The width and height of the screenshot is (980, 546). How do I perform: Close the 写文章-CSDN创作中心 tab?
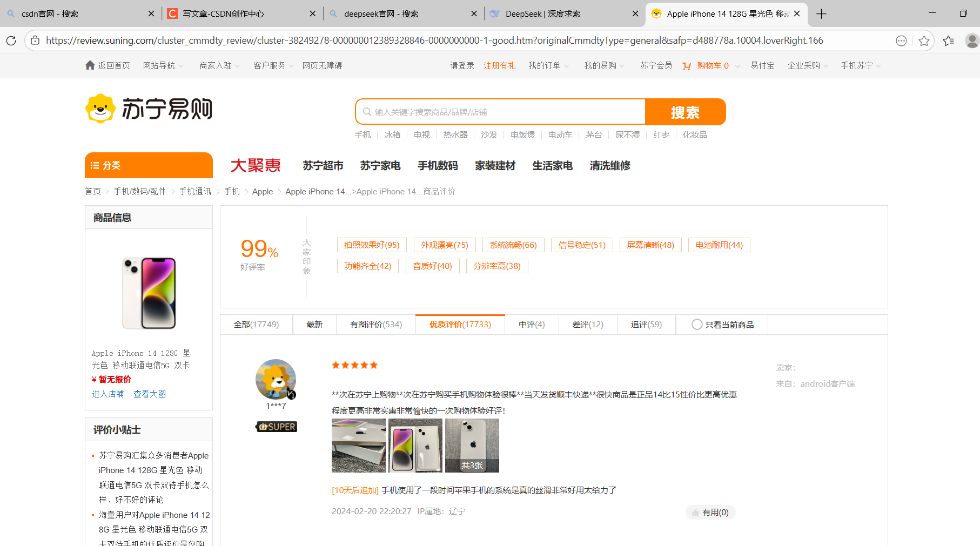(313, 14)
